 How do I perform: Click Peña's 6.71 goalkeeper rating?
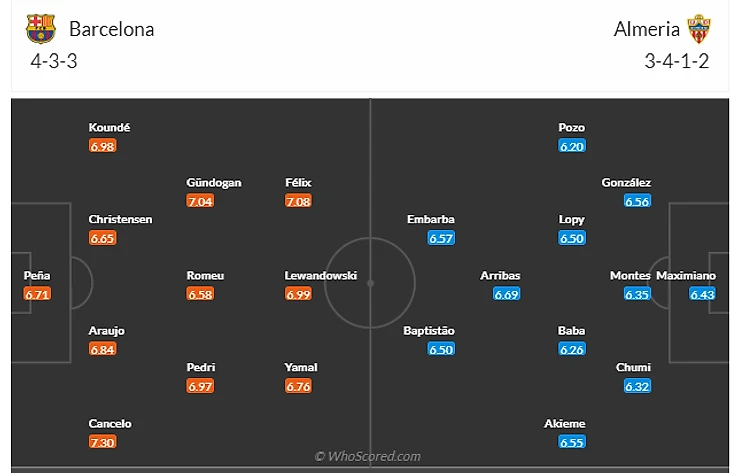(x=37, y=294)
